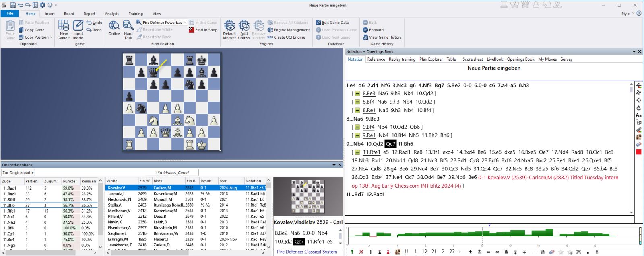The image size is (644, 256).
Task: Click the eraser icon in annotation toolbar
Action: [551, 252]
